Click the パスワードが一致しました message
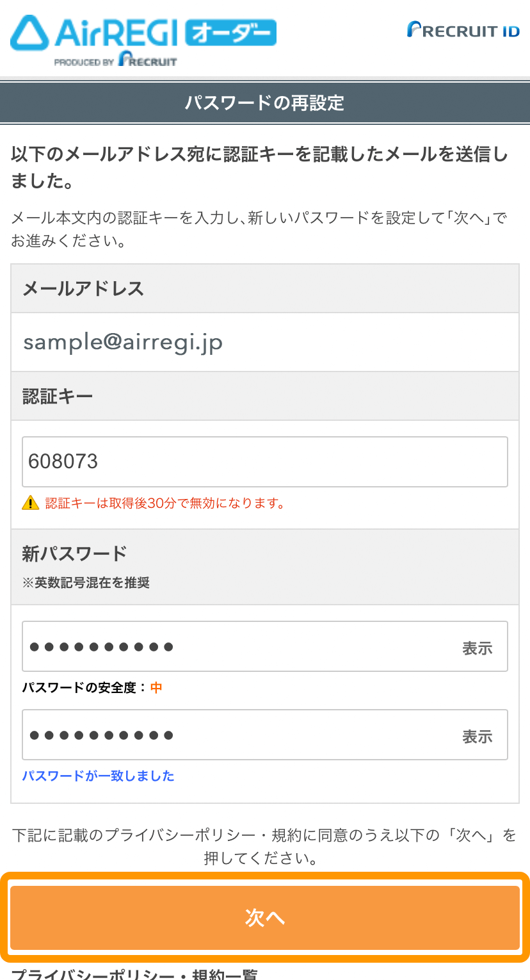The image size is (530, 980). (x=98, y=776)
